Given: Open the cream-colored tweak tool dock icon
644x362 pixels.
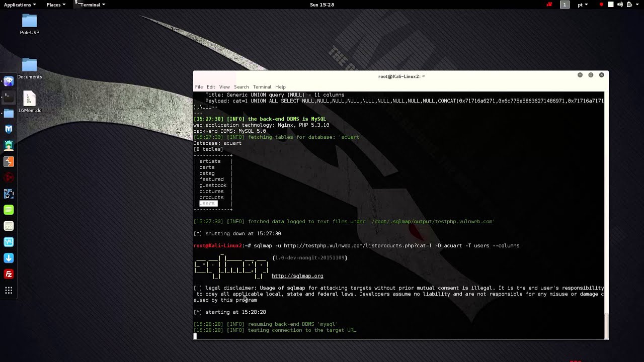Looking at the screenshot, I should click(x=9, y=226).
